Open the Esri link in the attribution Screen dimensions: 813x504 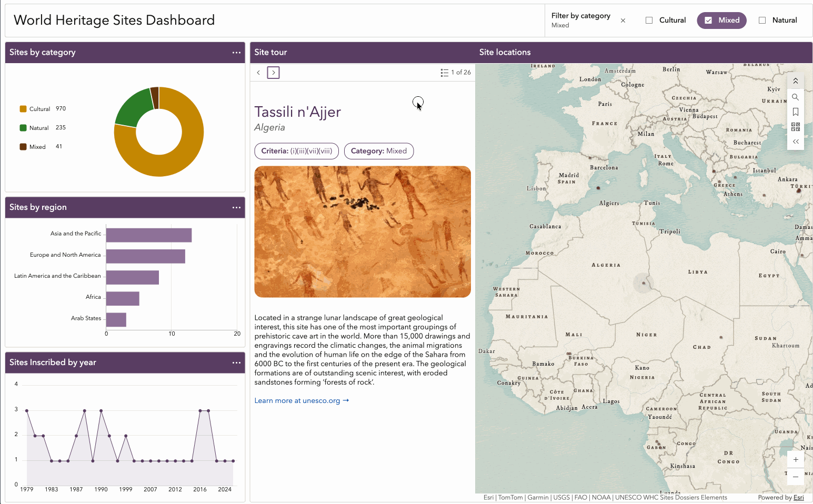798,498
